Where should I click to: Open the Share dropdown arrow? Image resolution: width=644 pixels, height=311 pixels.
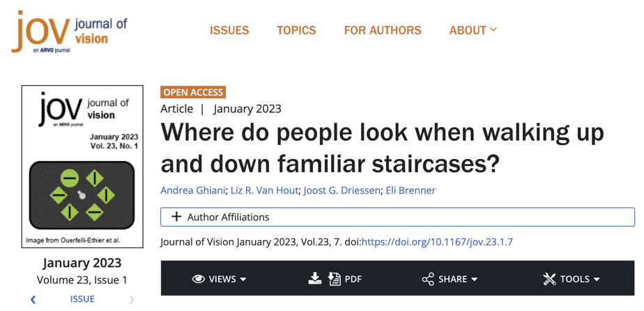pyautogui.click(x=475, y=280)
